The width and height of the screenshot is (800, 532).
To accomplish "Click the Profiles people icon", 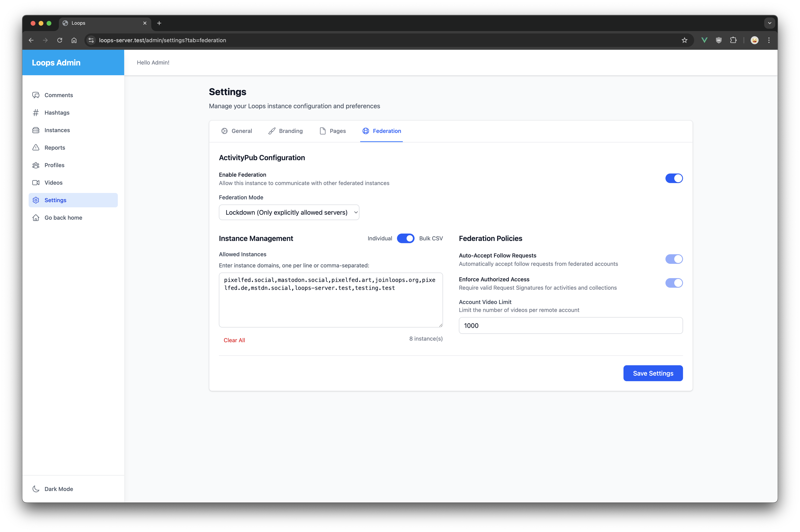I will [36, 165].
